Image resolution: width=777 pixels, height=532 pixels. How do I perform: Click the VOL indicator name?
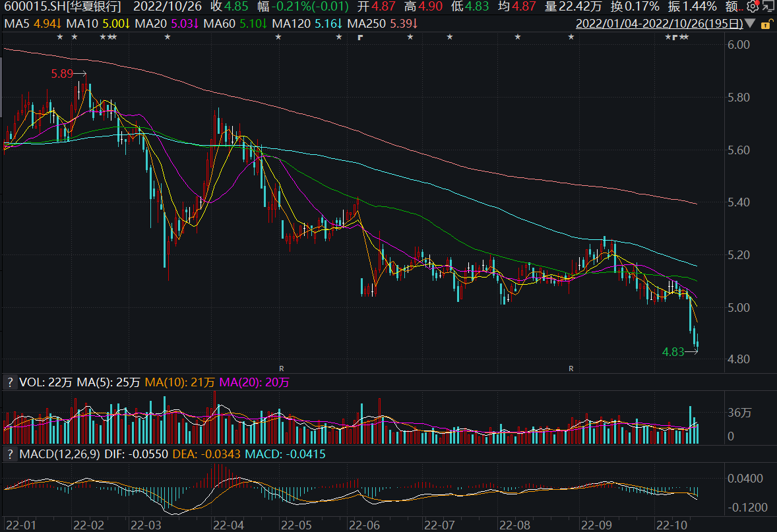30,382
